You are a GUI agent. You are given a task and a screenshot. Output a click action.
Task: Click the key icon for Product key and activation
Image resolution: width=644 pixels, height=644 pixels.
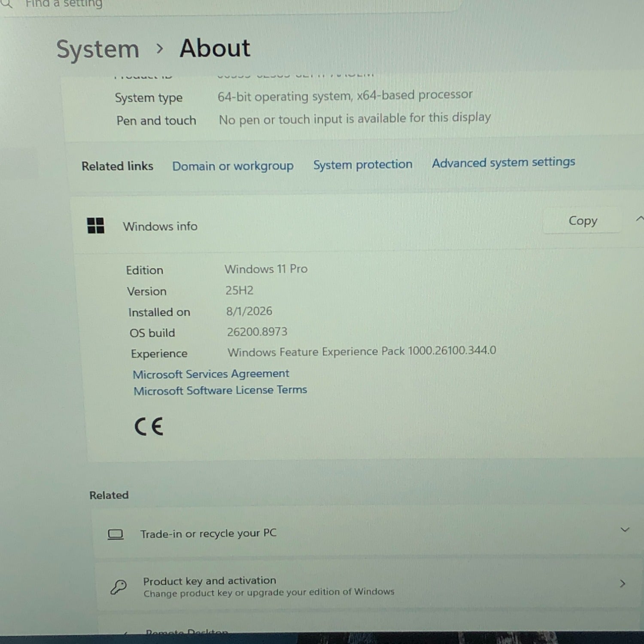tap(118, 586)
